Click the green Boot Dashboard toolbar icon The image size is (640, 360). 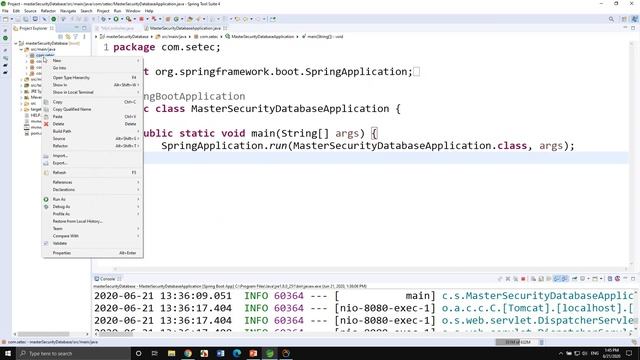coord(53,19)
